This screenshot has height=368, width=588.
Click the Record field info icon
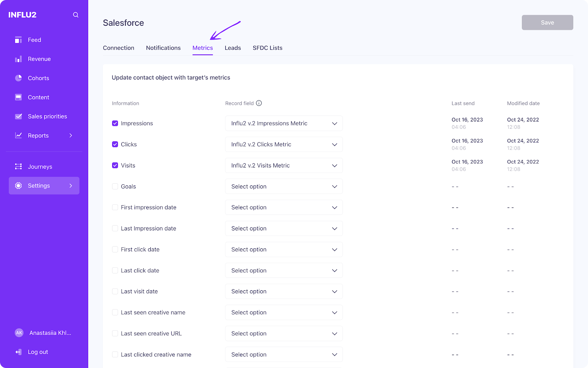pos(259,103)
